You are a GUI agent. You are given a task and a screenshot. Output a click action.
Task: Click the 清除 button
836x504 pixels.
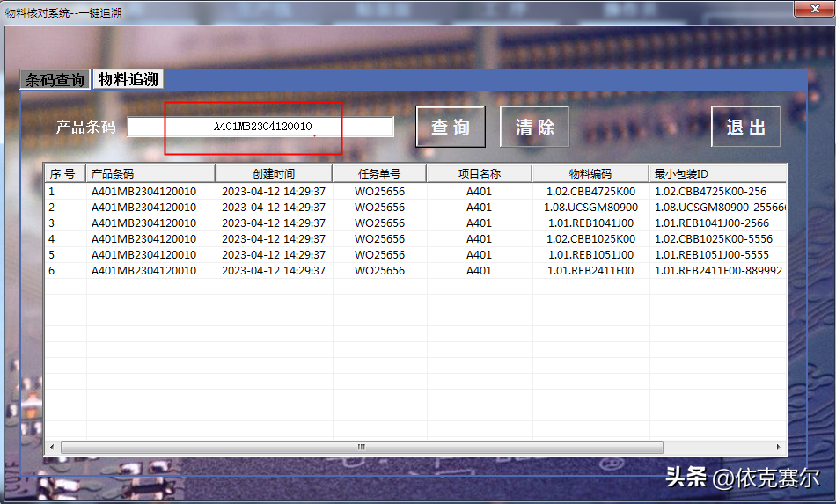(x=535, y=127)
